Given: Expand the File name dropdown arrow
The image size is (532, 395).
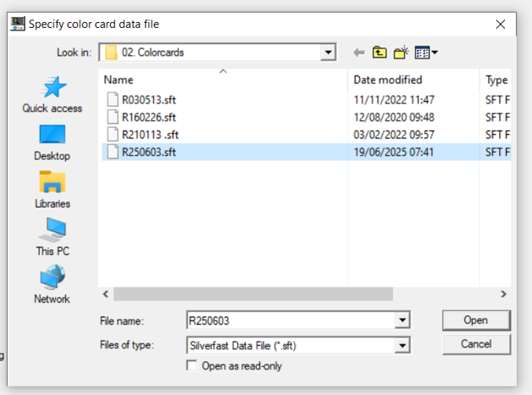Looking at the screenshot, I should click(402, 320).
